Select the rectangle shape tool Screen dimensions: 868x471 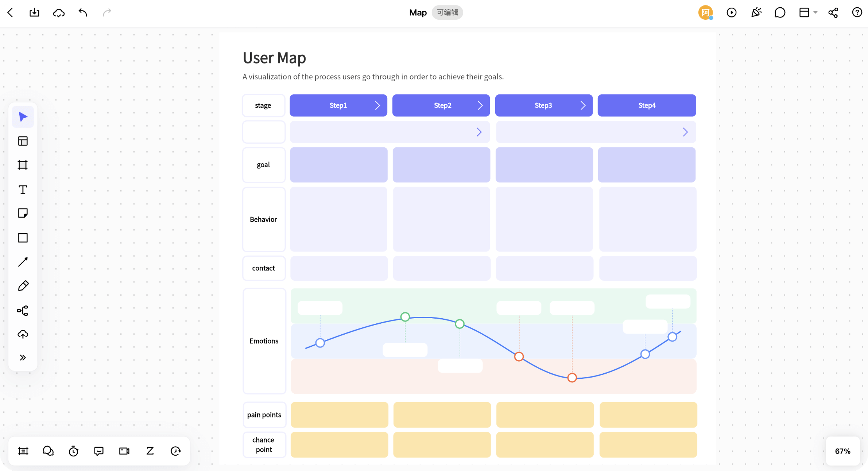tap(23, 238)
